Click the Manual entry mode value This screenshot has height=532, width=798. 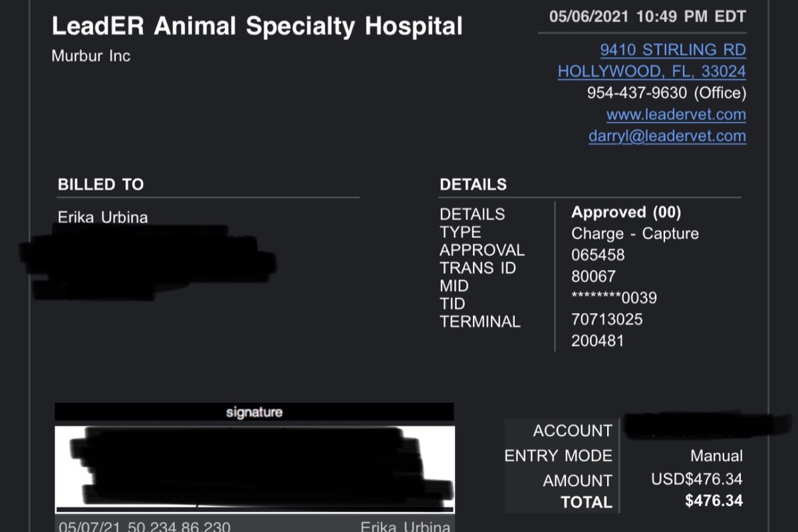coord(716,456)
